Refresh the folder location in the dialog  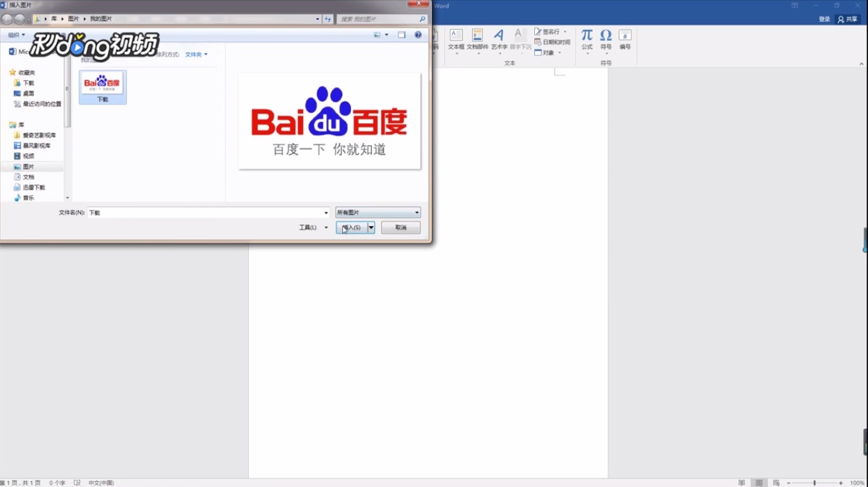pos(328,19)
